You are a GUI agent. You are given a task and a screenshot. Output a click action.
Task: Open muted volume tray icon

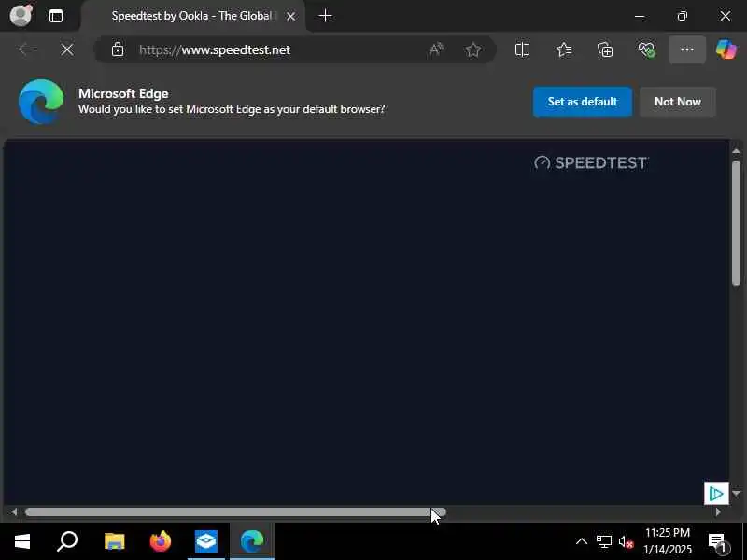pos(626,541)
